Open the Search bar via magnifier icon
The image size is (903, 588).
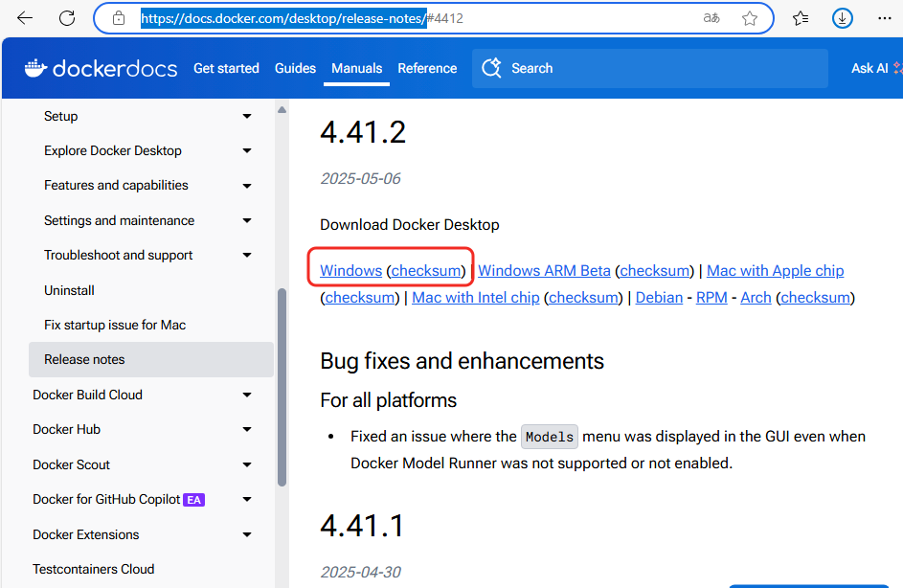coord(492,68)
